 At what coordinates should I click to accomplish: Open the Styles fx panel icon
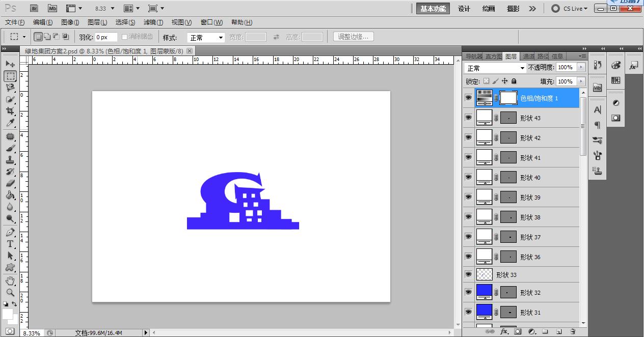tap(633, 66)
